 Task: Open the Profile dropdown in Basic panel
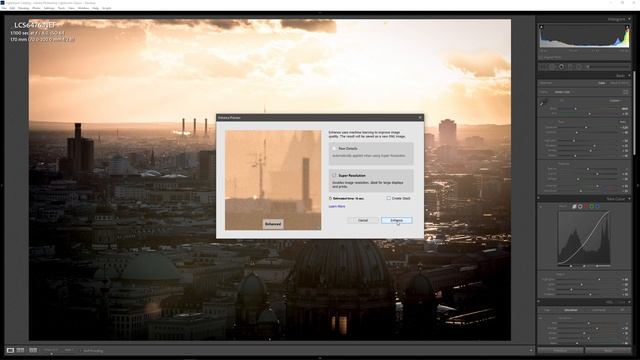tap(564, 92)
